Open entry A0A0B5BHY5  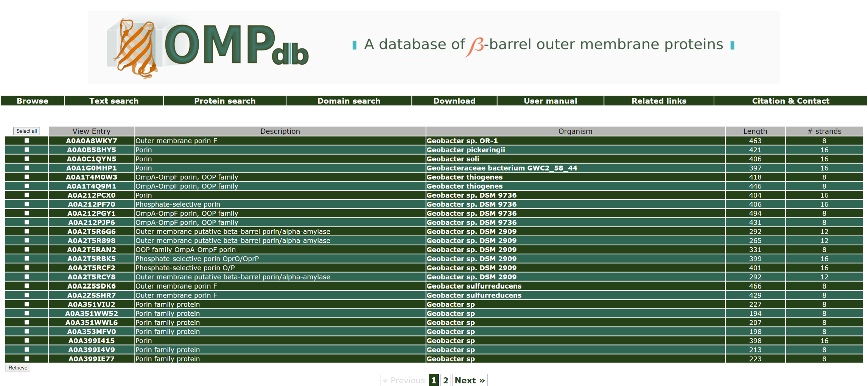92,150
